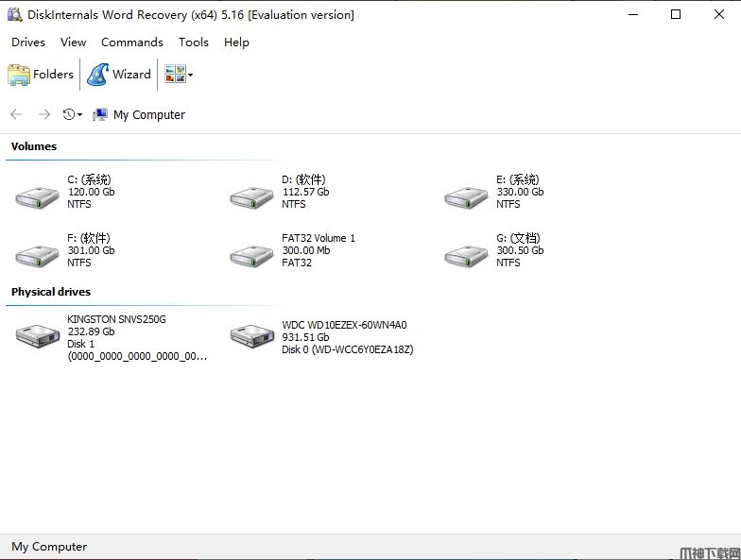This screenshot has width=741, height=560.
Task: Click the view mode thumbnails icon
Action: click(x=175, y=74)
